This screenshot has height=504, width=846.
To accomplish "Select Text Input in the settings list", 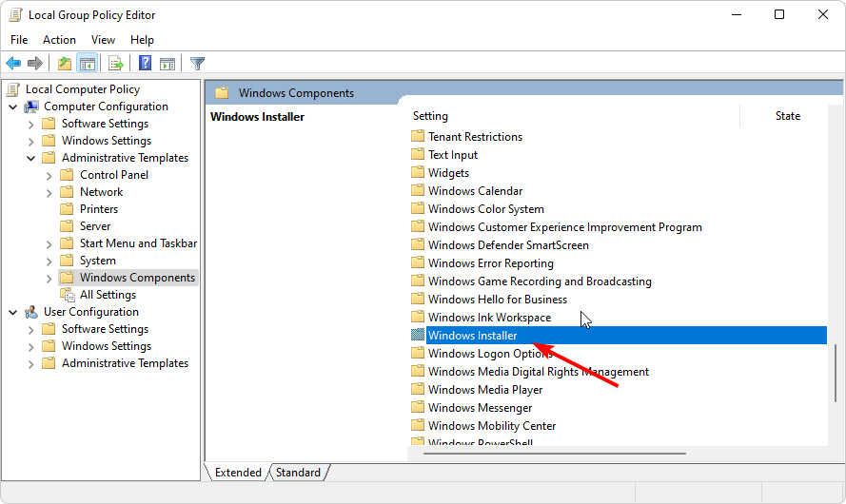I will (x=453, y=155).
